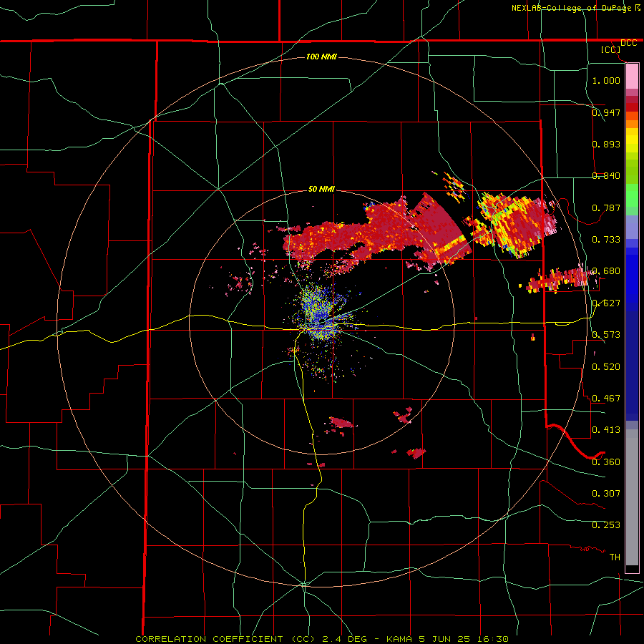
Task: Click the 0.467 legend value
Action: [606, 399]
